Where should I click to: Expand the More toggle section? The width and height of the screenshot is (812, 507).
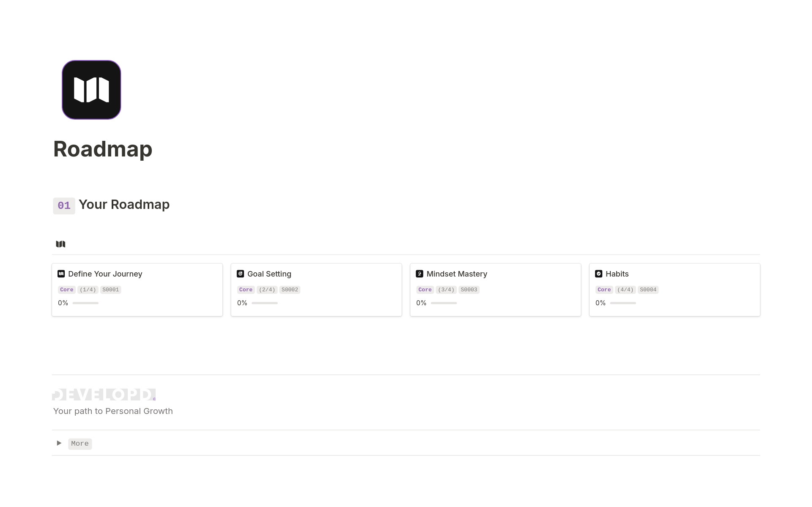(58, 443)
